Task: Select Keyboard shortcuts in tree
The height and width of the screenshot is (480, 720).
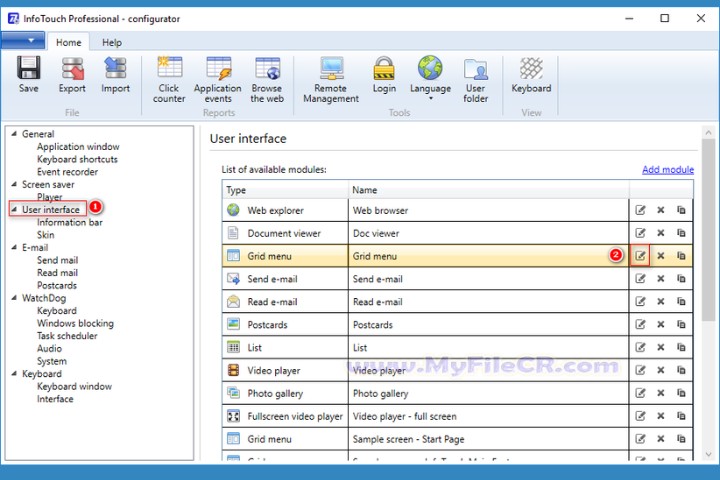Action: 77,159
